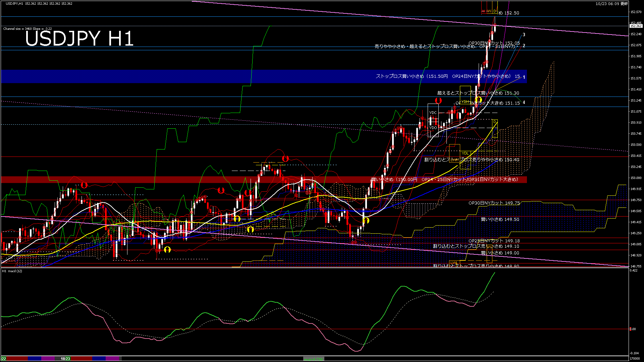This screenshot has height=362, width=644.
Task: Click the 10/23 date marker on the timeline
Action: [x=65, y=359]
